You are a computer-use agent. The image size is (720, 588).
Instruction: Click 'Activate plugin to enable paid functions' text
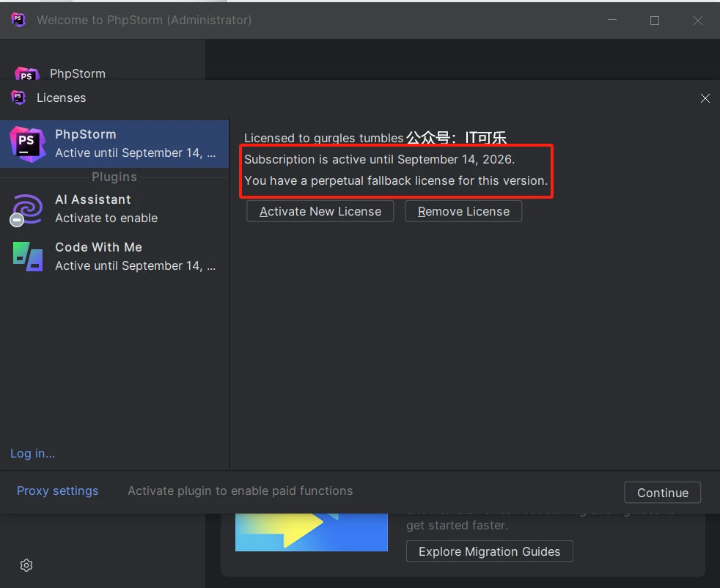pyautogui.click(x=240, y=490)
